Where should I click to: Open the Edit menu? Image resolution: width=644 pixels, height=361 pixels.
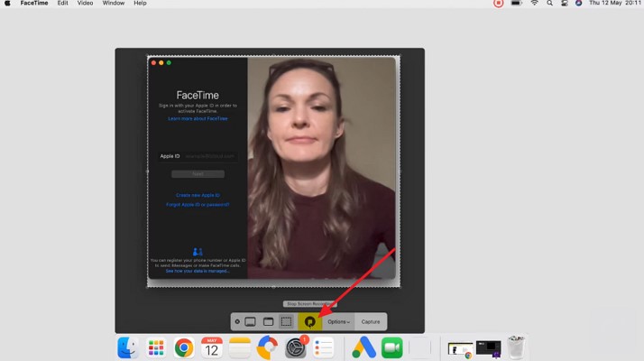[63, 4]
